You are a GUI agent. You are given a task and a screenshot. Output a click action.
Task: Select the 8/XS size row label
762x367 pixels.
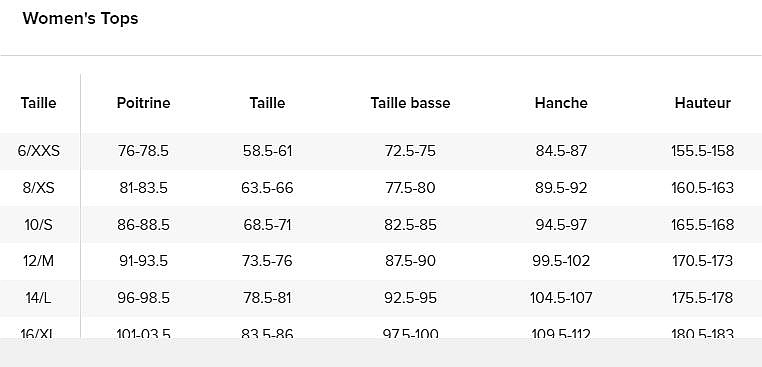[x=38, y=188]
